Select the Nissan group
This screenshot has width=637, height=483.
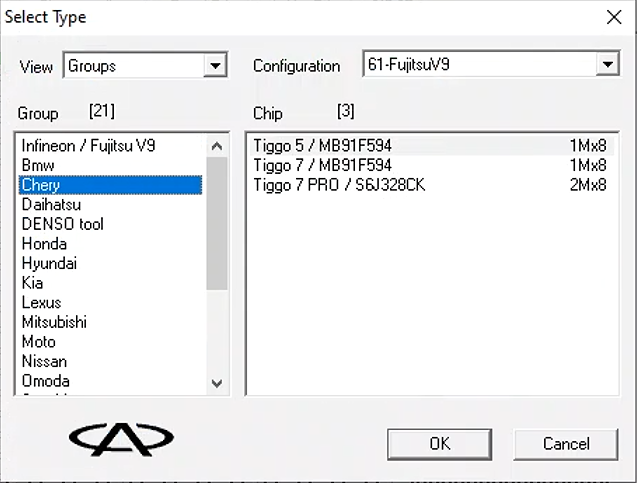(x=110, y=361)
